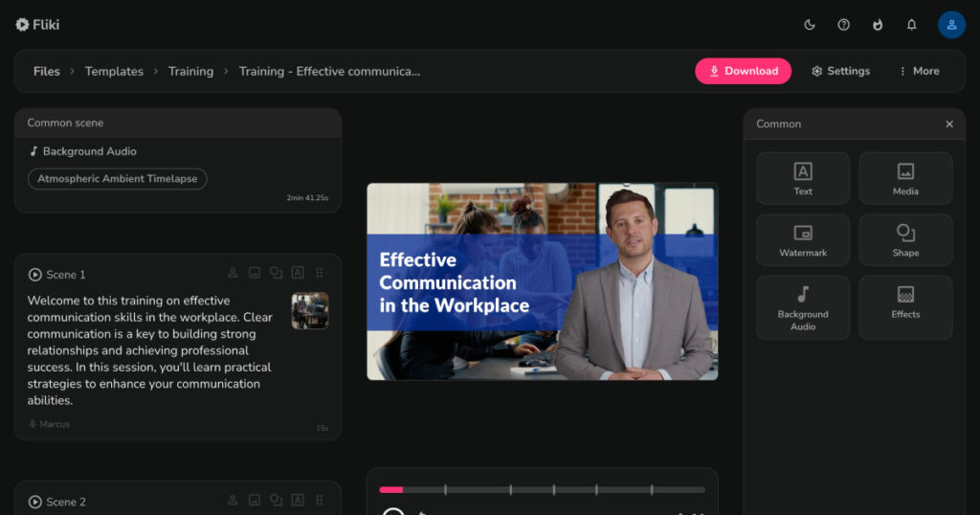980x515 pixels.
Task: Open the Scene 1 media thumbnail
Action: [310, 311]
